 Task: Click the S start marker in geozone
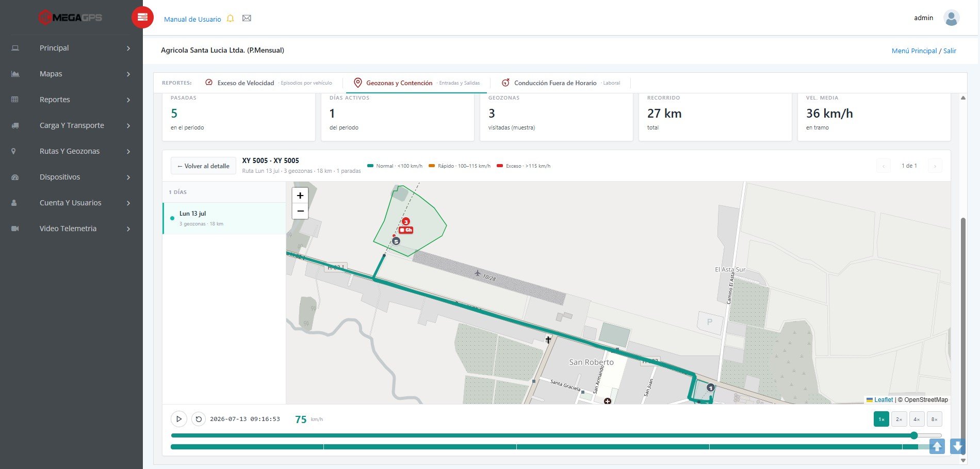tap(396, 241)
